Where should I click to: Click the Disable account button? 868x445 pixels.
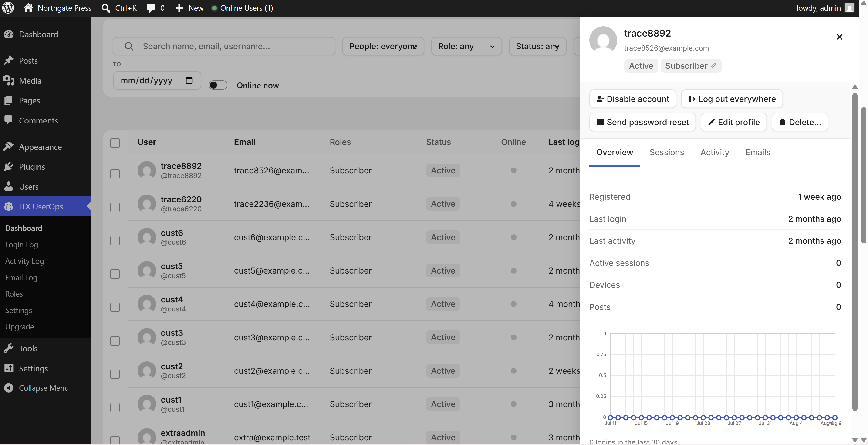pos(632,99)
